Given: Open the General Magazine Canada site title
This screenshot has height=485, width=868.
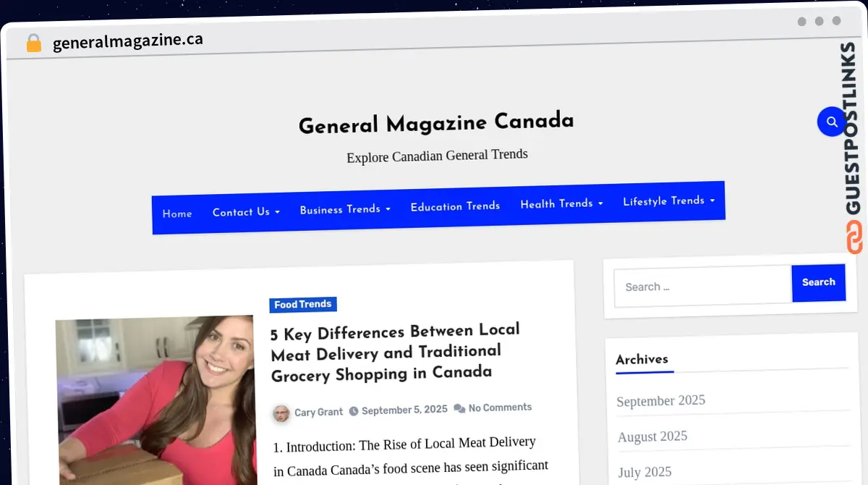Looking at the screenshot, I should pyautogui.click(x=436, y=123).
